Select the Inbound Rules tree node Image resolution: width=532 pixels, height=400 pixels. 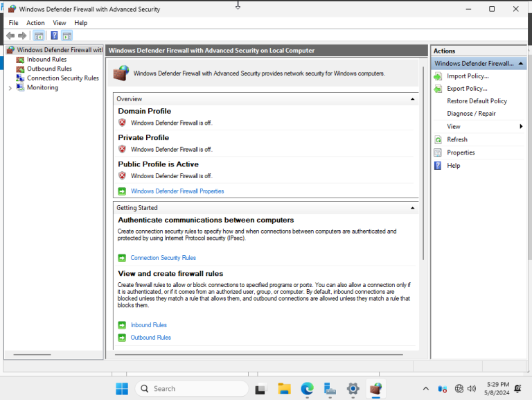pyautogui.click(x=47, y=60)
